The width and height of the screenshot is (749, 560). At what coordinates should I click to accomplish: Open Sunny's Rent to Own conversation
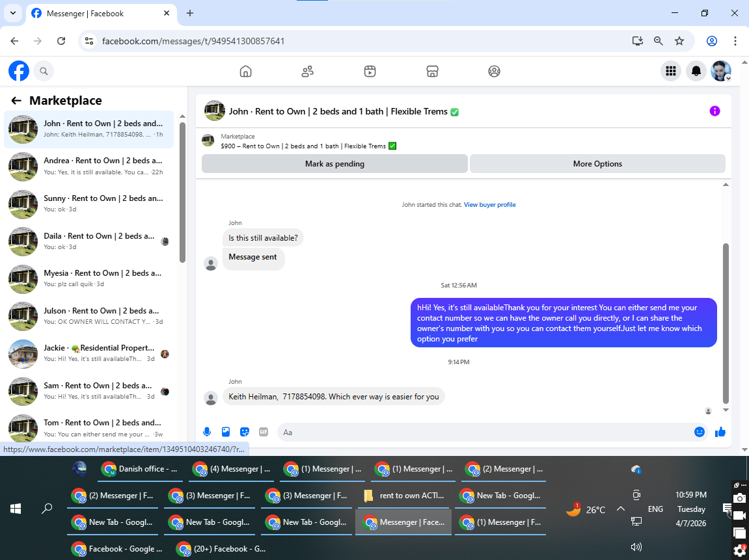tap(89, 204)
